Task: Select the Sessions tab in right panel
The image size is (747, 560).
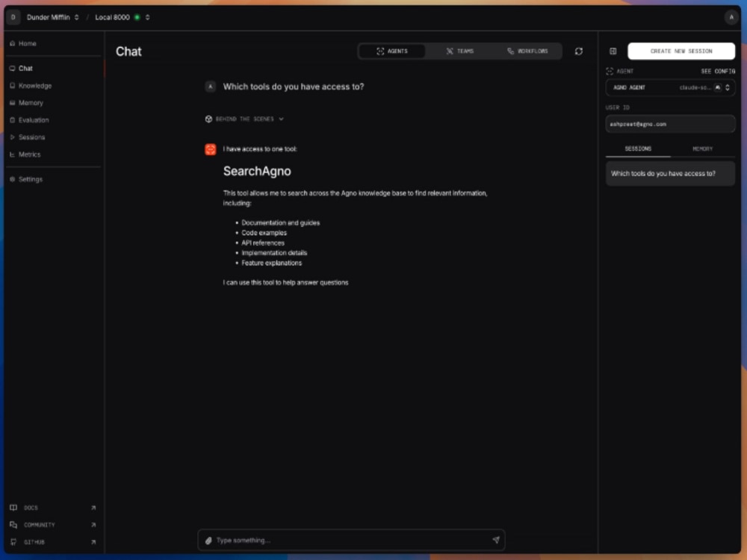Action: pyautogui.click(x=638, y=149)
